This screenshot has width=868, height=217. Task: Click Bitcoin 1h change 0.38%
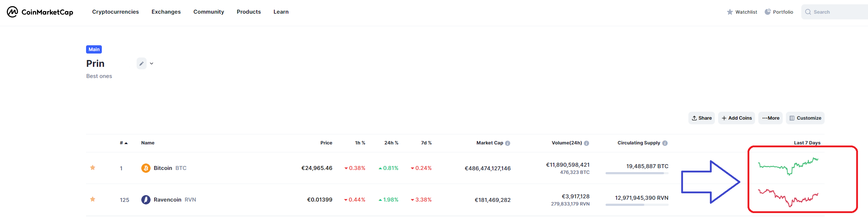tap(355, 168)
